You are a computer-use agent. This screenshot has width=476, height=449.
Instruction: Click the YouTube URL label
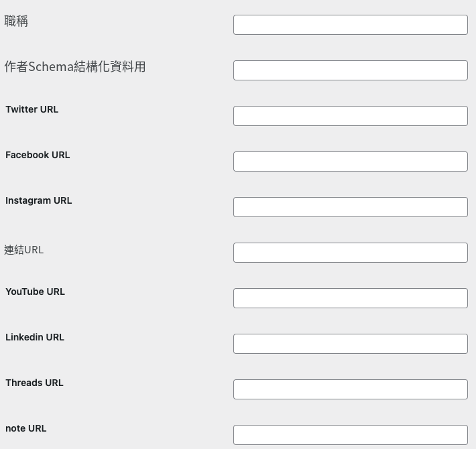click(36, 292)
